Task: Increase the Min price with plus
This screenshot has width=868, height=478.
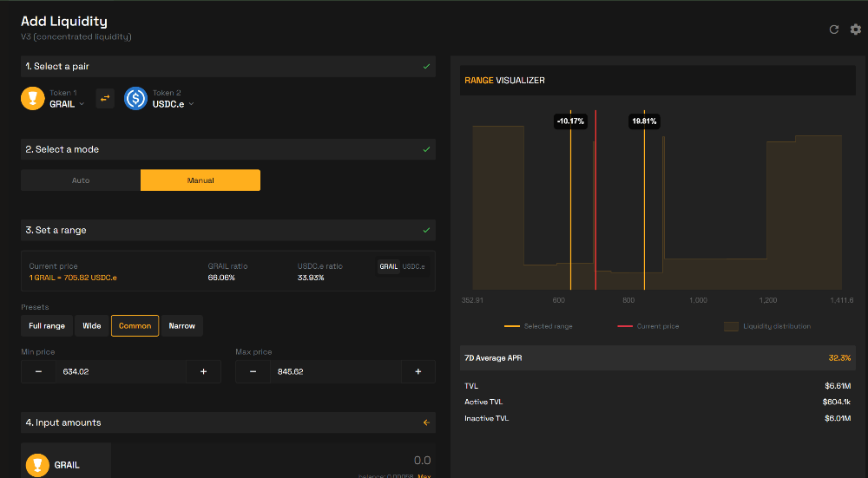Action: [203, 372]
